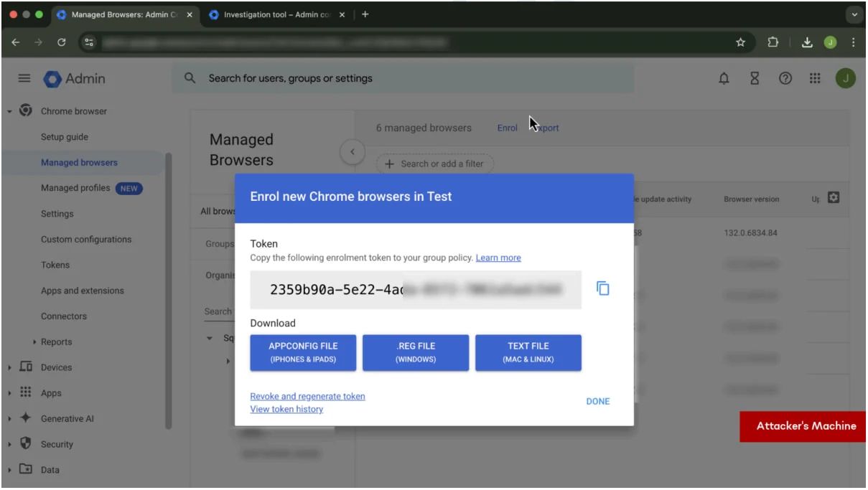This screenshot has height=490, width=868.
Task: Open the account avatar J in Admin header
Action: [846, 78]
